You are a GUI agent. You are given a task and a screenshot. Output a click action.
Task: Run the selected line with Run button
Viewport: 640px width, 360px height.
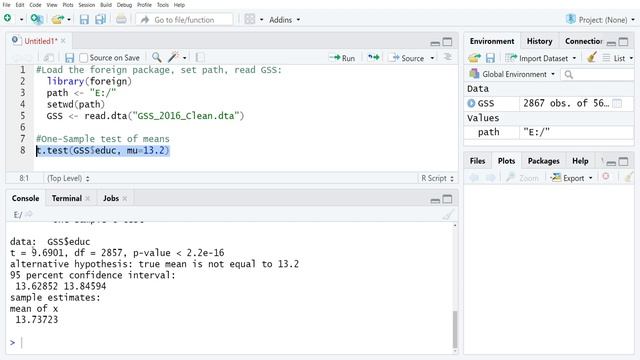342,58
